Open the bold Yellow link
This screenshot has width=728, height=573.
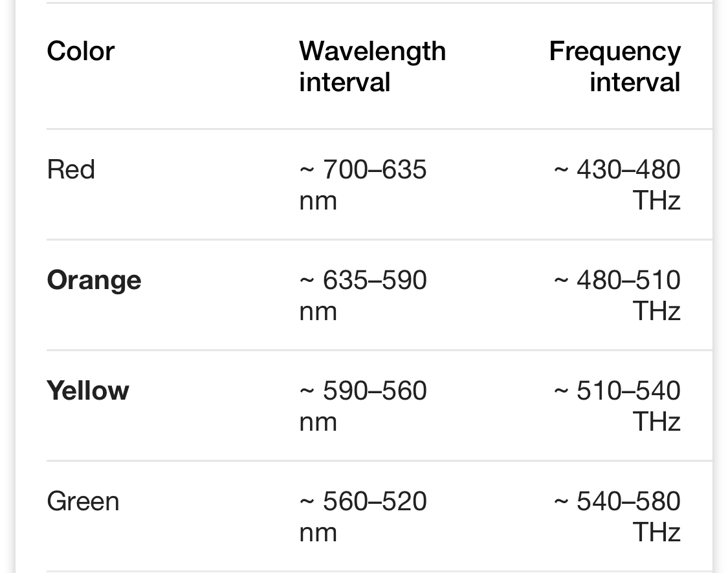point(88,391)
